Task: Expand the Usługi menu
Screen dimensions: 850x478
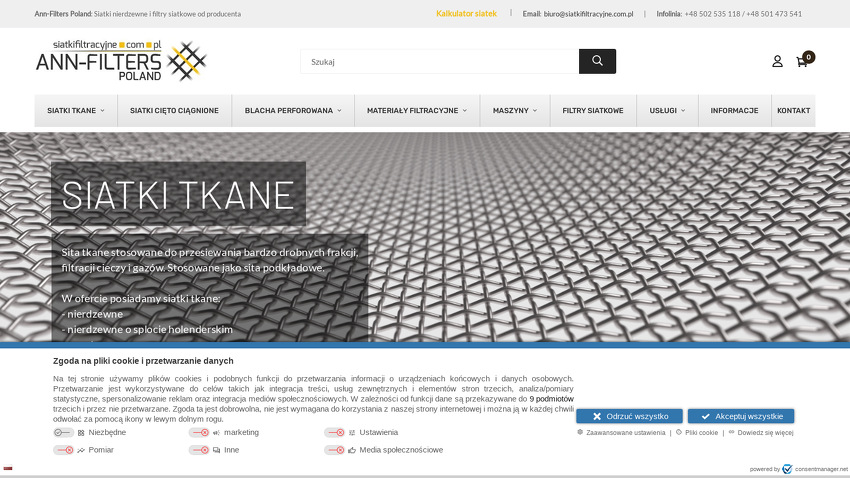Action: click(667, 111)
